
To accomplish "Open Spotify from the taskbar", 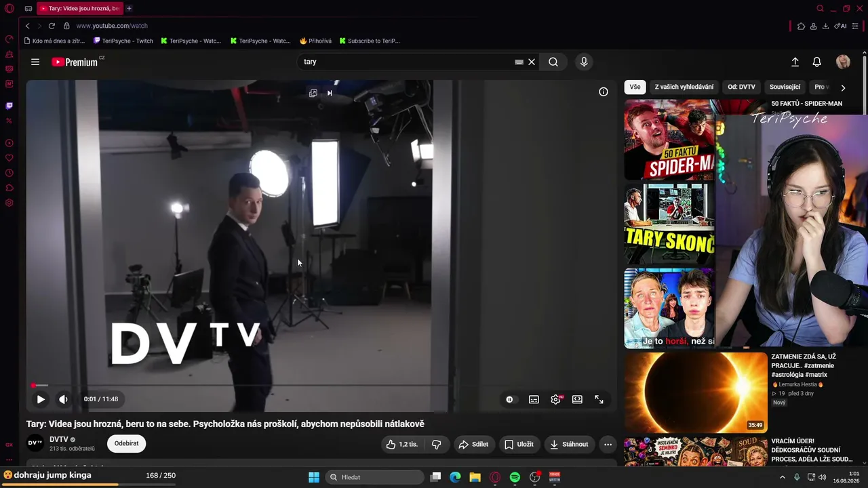I will 515,477.
